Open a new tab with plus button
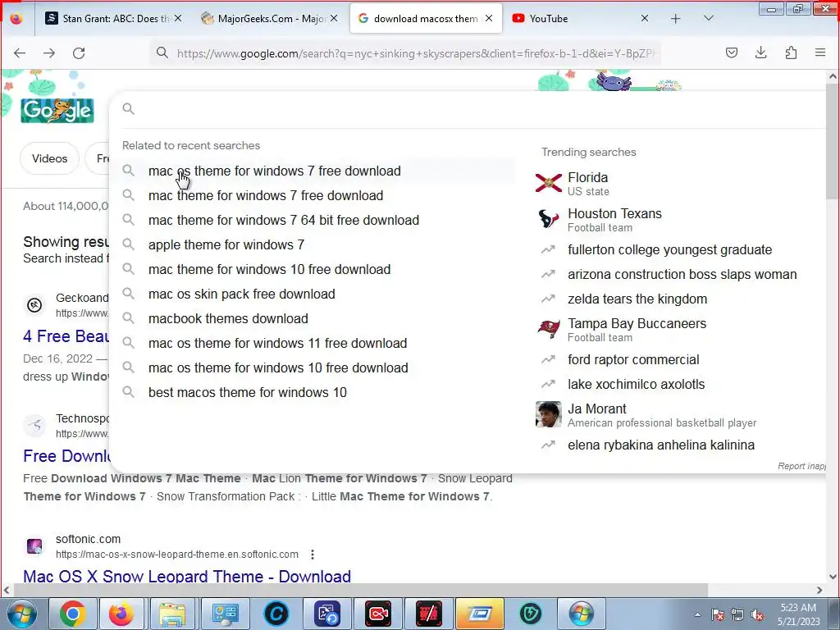 [x=676, y=19]
